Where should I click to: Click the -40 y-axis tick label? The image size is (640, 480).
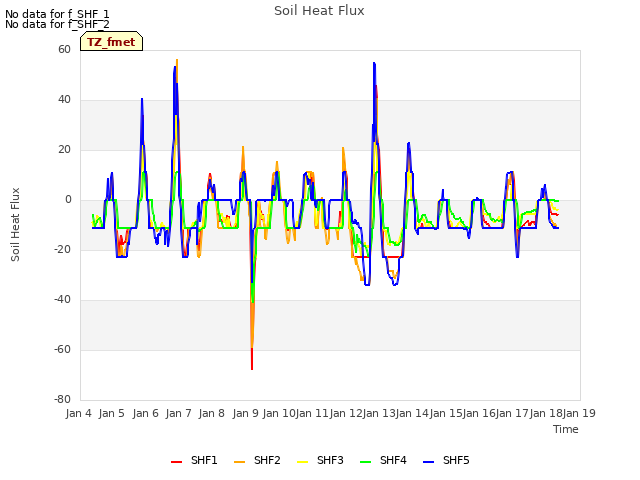coord(62,300)
